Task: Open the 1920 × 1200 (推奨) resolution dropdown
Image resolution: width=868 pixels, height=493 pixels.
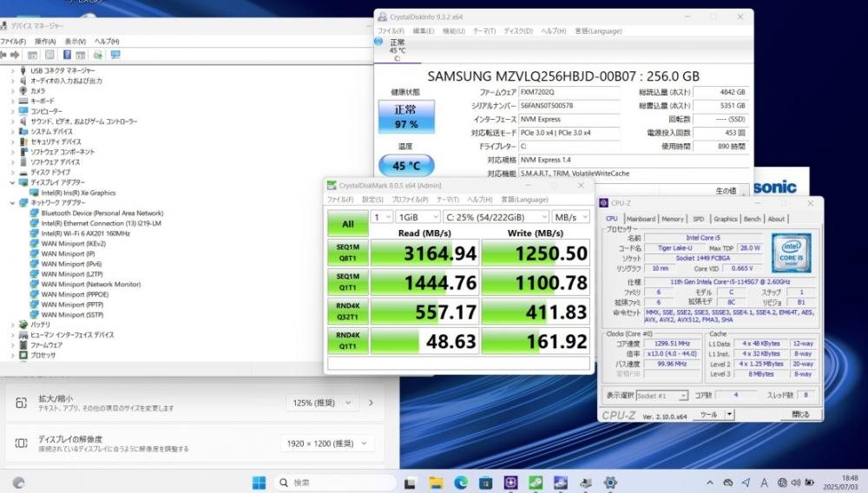Action: coord(327,444)
